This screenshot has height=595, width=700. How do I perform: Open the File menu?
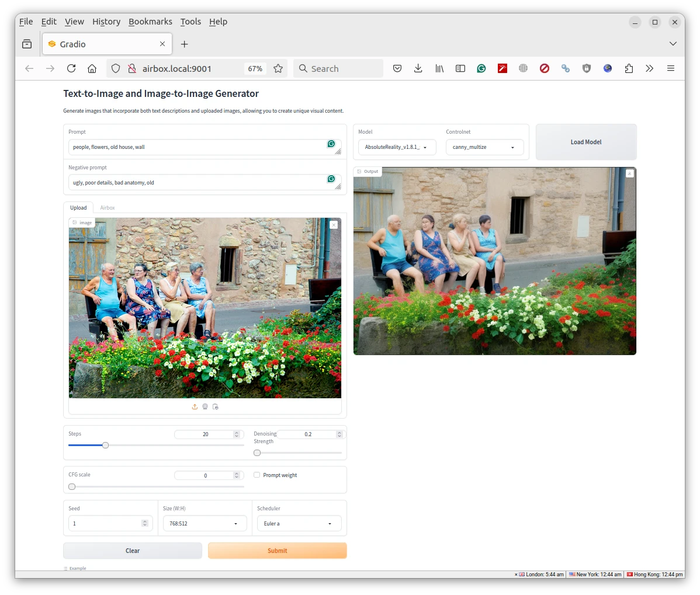coord(26,22)
